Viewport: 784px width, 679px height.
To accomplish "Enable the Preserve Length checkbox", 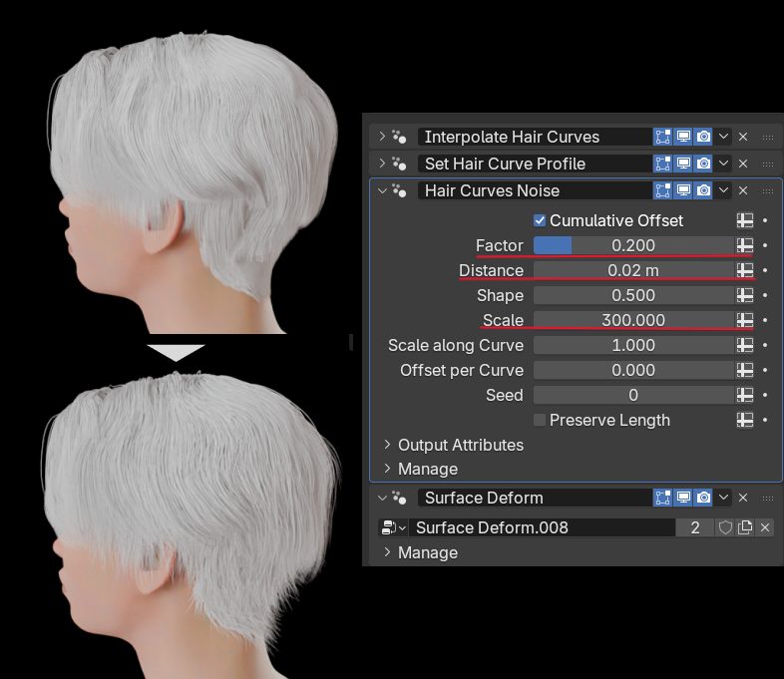I will pyautogui.click(x=540, y=420).
